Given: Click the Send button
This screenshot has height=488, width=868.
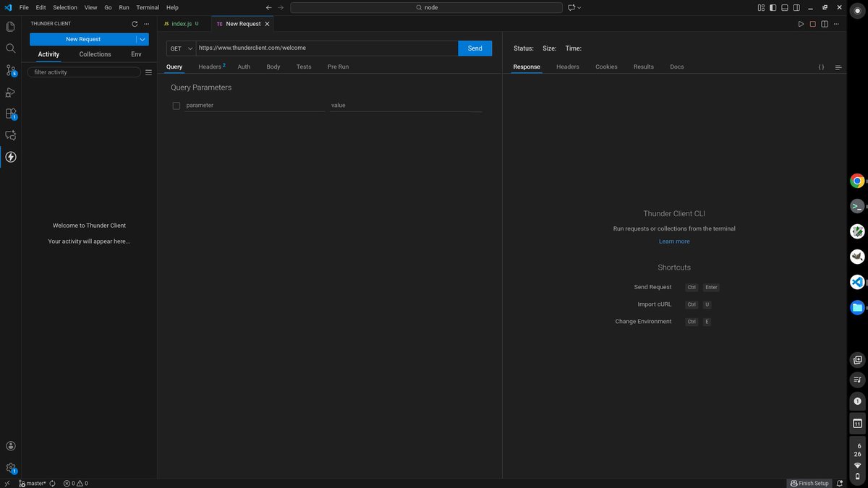Looking at the screenshot, I should click(x=475, y=48).
